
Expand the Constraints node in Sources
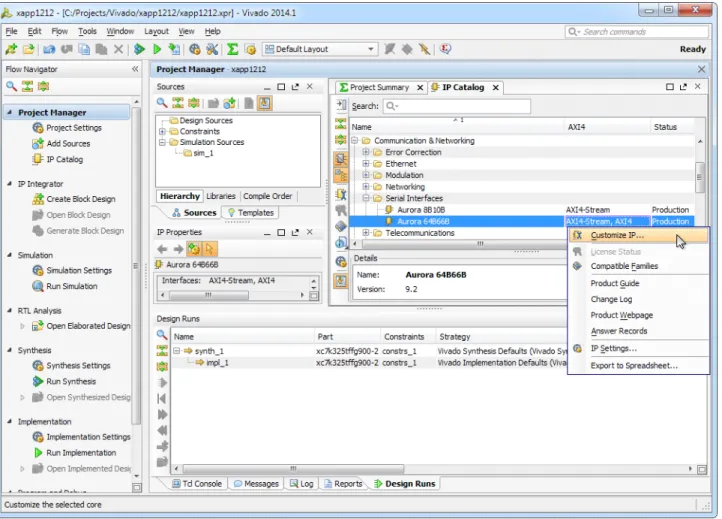click(x=162, y=131)
